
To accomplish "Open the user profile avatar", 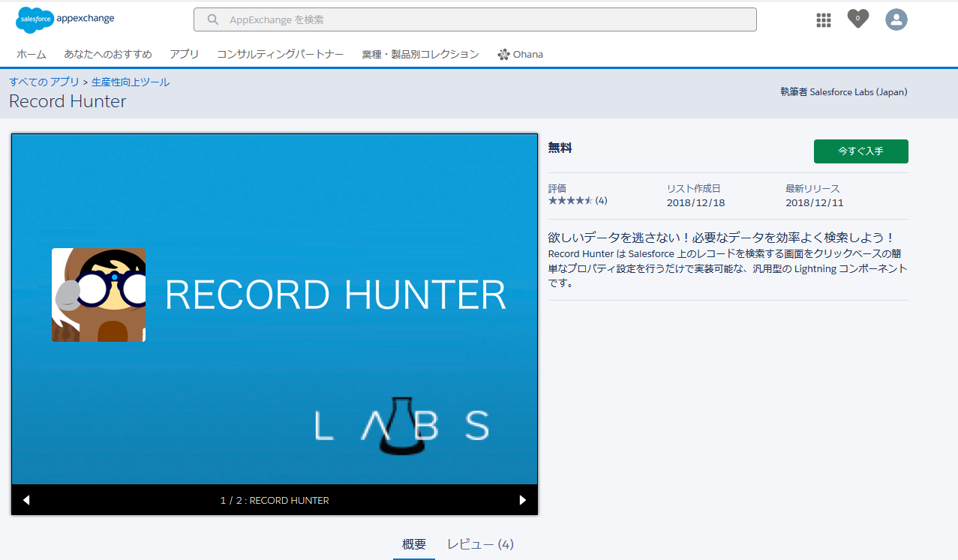I will click(896, 19).
